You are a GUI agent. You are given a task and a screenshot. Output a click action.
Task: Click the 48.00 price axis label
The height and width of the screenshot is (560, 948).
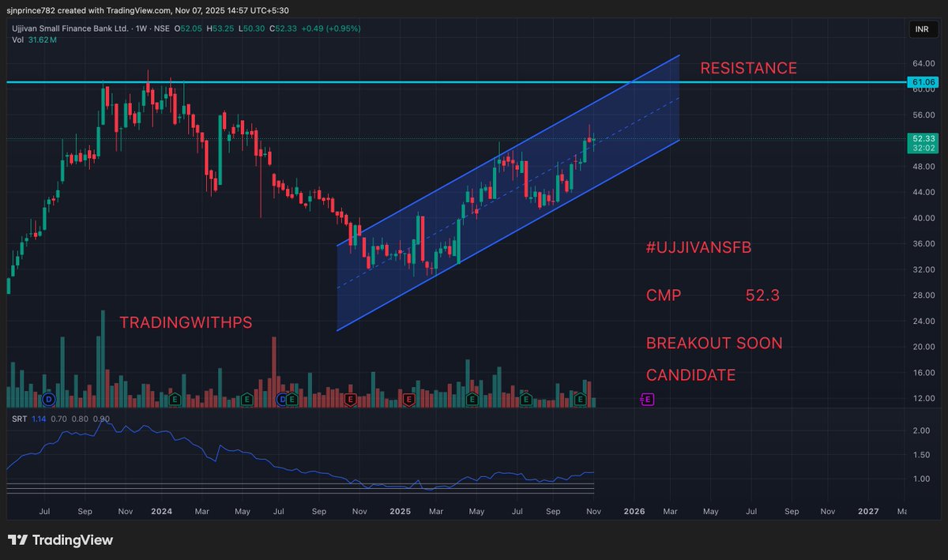point(924,167)
